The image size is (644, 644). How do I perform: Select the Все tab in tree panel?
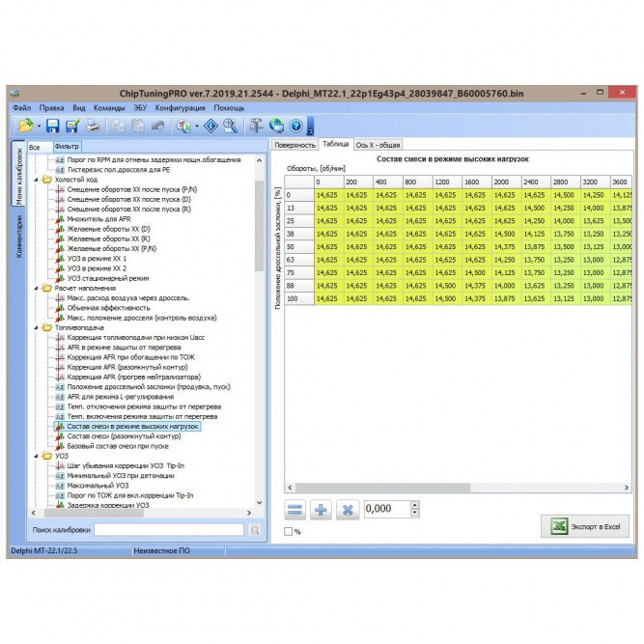tap(40, 147)
